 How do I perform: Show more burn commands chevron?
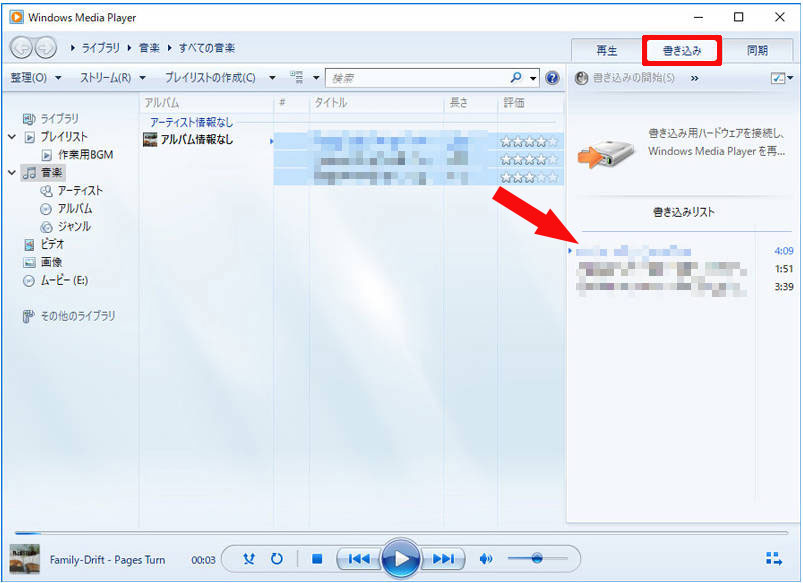tap(694, 78)
